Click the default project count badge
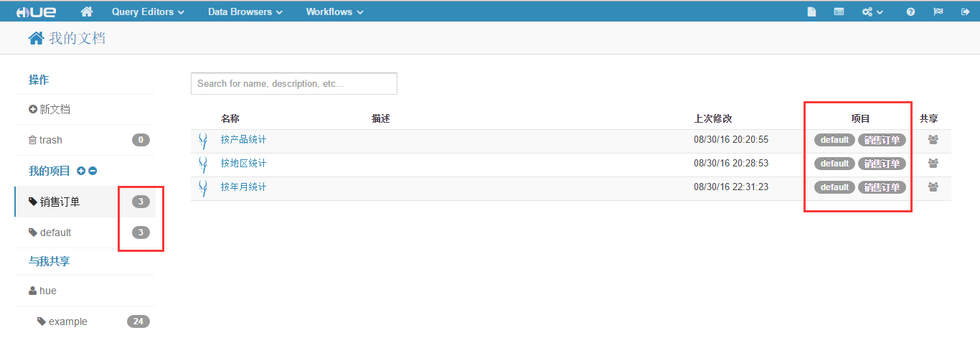Viewport: 980px width, 348px height. pyautogui.click(x=141, y=232)
